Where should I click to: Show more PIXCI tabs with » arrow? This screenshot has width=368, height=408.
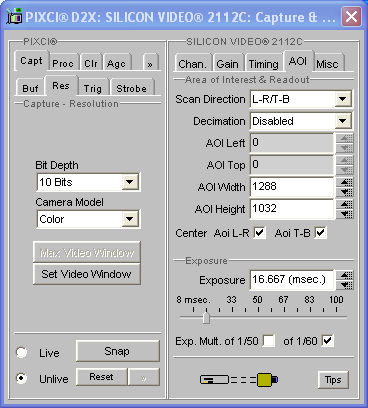(150, 63)
